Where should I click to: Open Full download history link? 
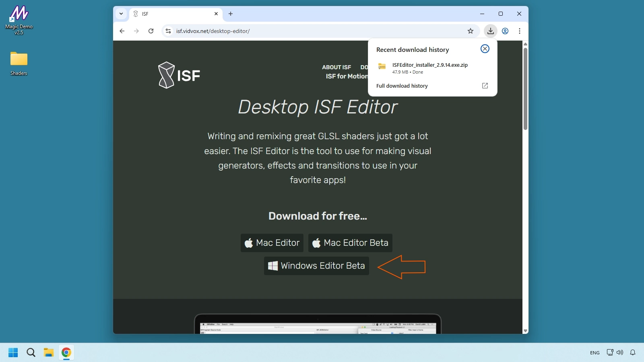click(402, 86)
